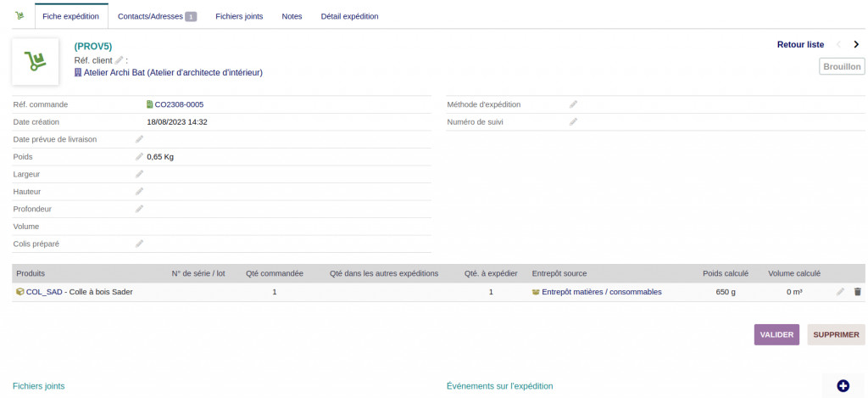This screenshot has height=398, width=868.
Task: Go to next shipment with right chevron
Action: pyautogui.click(x=856, y=45)
